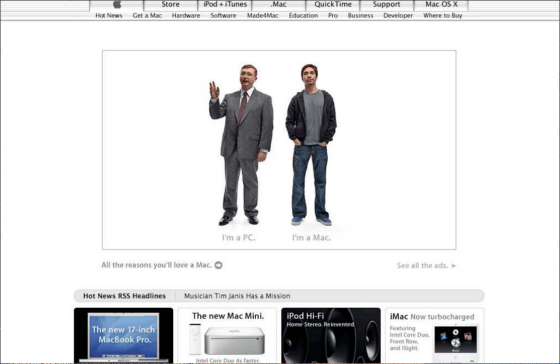
Task: Open the iMac Now turbocharged tile
Action: point(435,335)
